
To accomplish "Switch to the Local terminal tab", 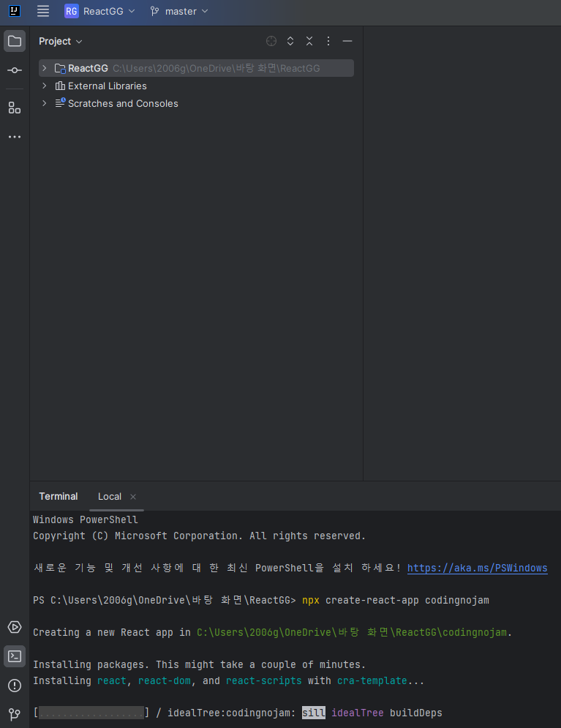I will [x=110, y=497].
